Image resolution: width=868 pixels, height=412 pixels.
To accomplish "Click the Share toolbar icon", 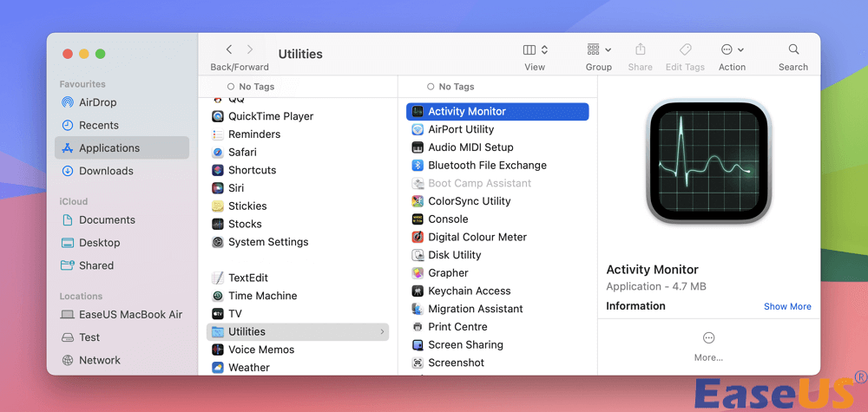I will click(640, 49).
